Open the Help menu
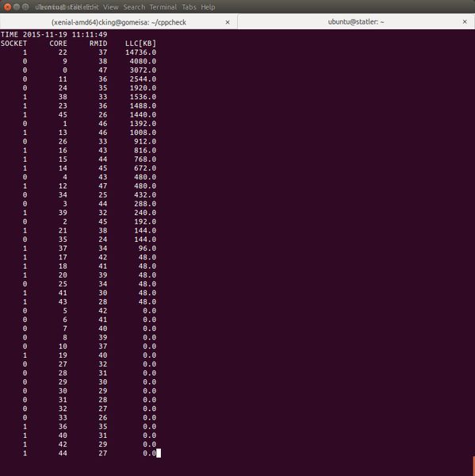 pos(208,7)
